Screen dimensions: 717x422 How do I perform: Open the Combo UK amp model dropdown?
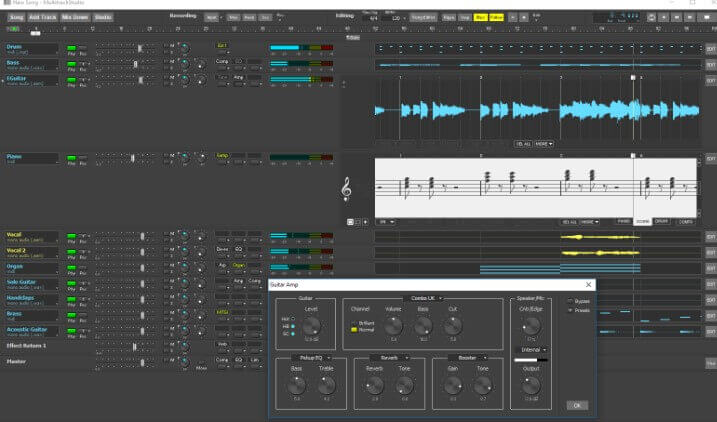point(426,298)
